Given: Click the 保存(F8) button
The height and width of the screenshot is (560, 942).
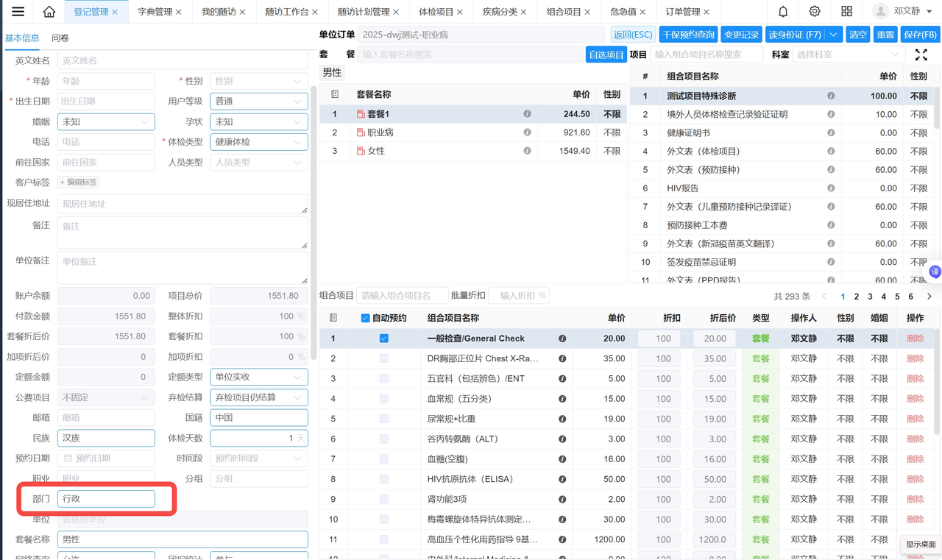Looking at the screenshot, I should coord(920,35).
